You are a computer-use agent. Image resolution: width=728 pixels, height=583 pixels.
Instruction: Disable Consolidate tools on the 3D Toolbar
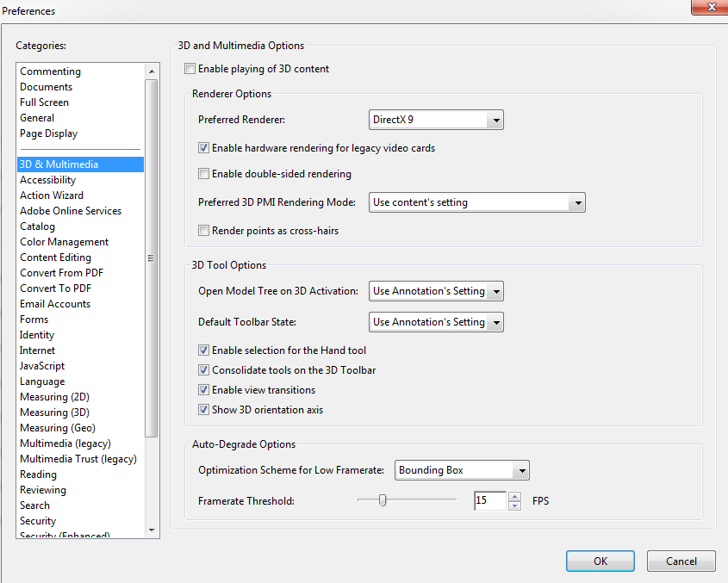(x=203, y=370)
